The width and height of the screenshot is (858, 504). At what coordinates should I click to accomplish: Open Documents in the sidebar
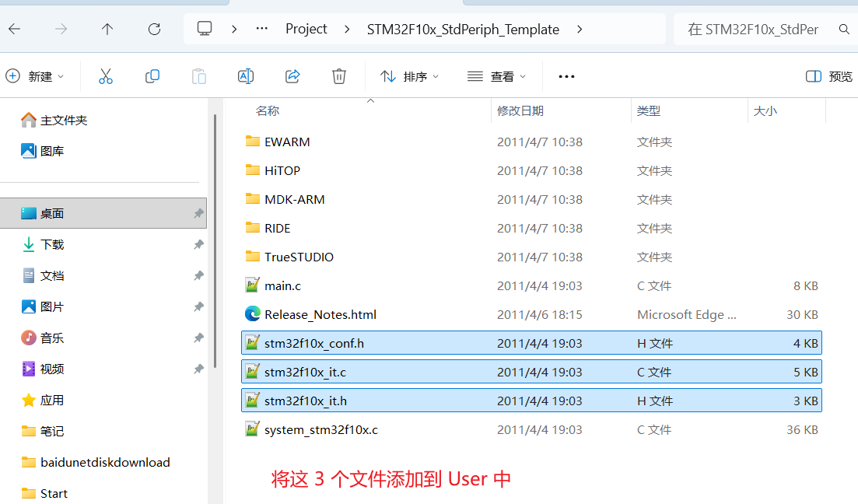click(43, 276)
